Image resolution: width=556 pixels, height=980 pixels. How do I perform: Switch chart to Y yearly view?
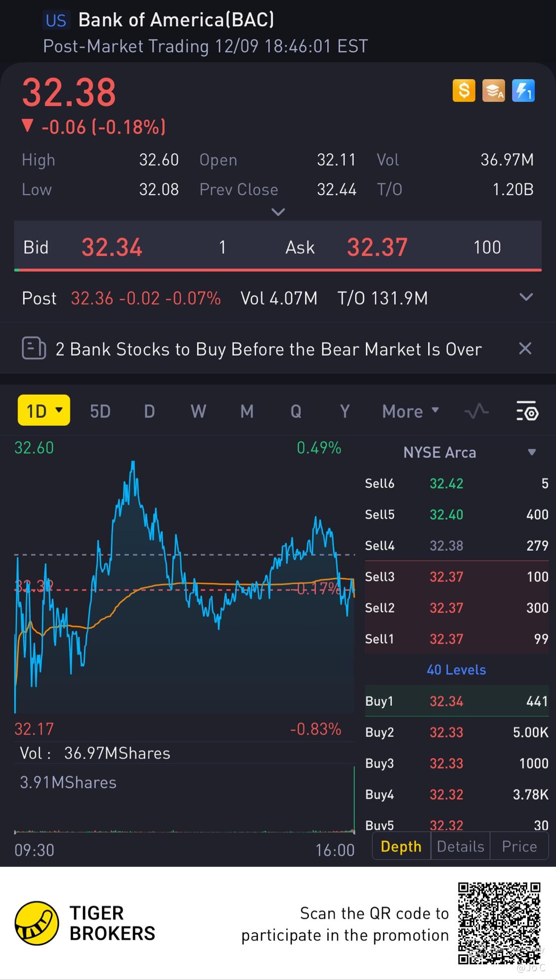click(x=344, y=411)
